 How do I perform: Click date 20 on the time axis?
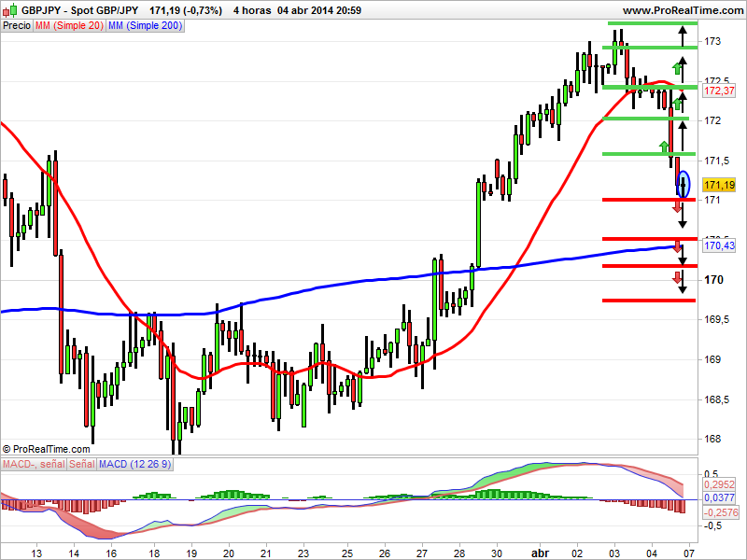tap(229, 553)
